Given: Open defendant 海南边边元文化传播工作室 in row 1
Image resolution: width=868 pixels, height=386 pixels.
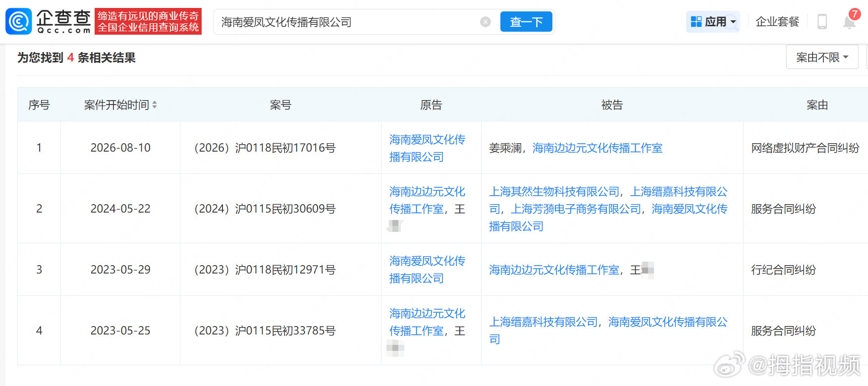Looking at the screenshot, I should pos(597,148).
